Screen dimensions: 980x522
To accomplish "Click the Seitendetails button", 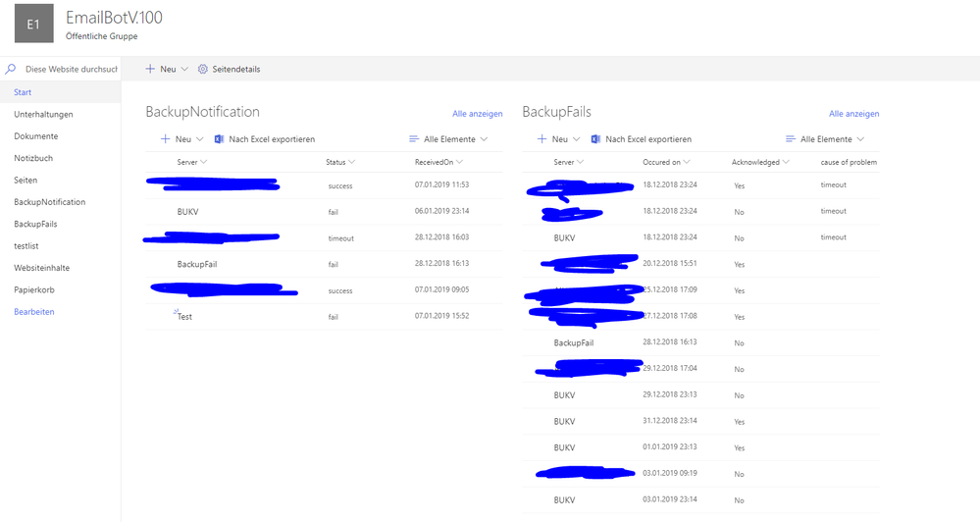I will click(x=229, y=69).
